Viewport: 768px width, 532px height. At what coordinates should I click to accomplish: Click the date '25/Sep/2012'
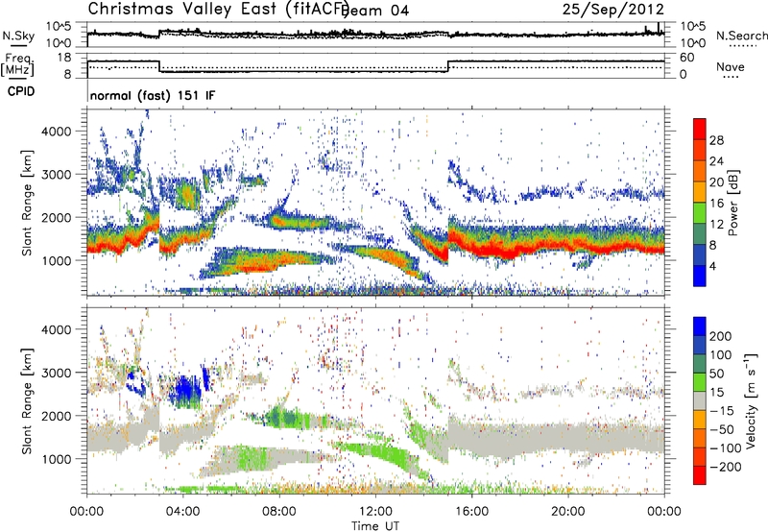[612, 9]
